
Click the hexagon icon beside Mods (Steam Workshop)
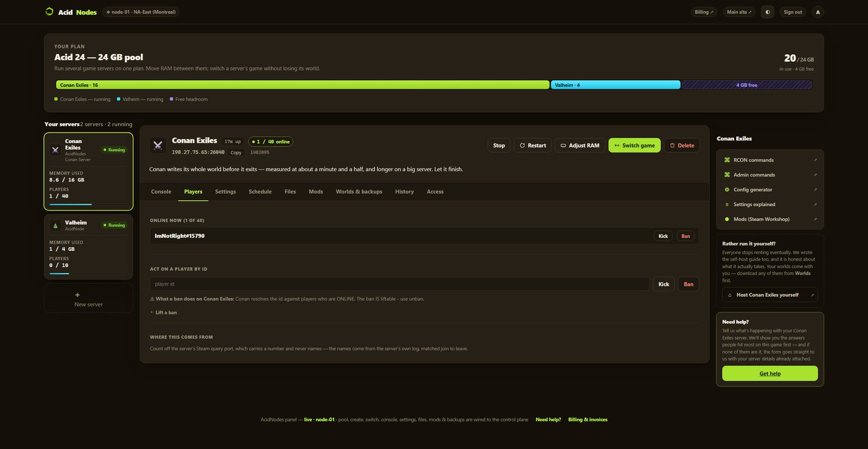click(x=727, y=219)
